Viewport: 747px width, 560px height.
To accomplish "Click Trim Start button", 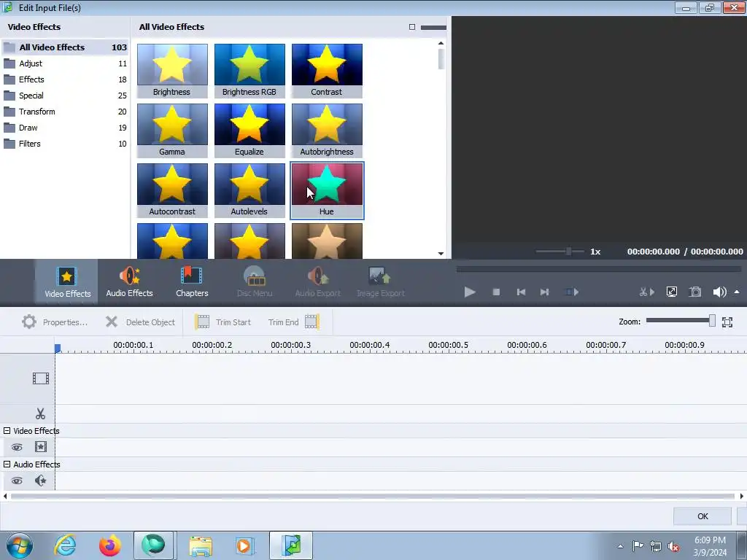I will click(222, 322).
